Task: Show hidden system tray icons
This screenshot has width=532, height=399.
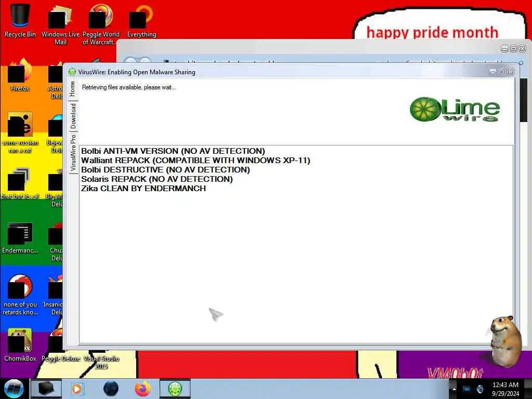Action: tap(454, 389)
